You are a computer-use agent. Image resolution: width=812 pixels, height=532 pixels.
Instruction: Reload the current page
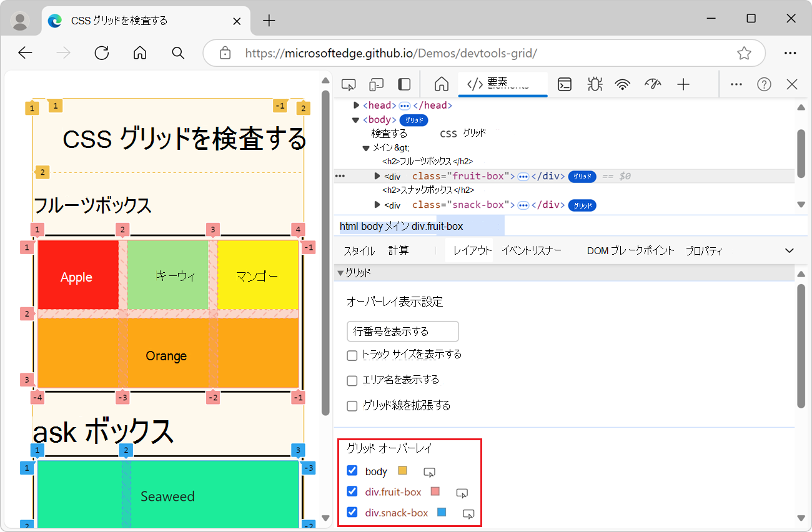click(101, 53)
